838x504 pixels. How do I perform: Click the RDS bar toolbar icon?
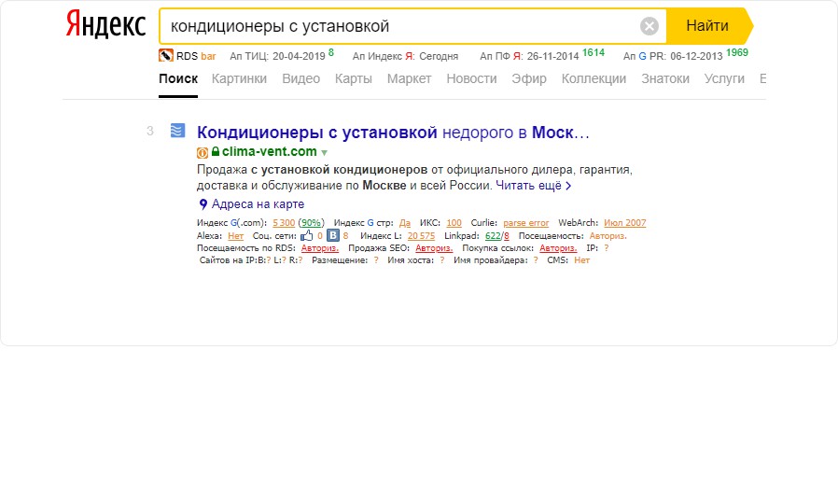click(166, 56)
